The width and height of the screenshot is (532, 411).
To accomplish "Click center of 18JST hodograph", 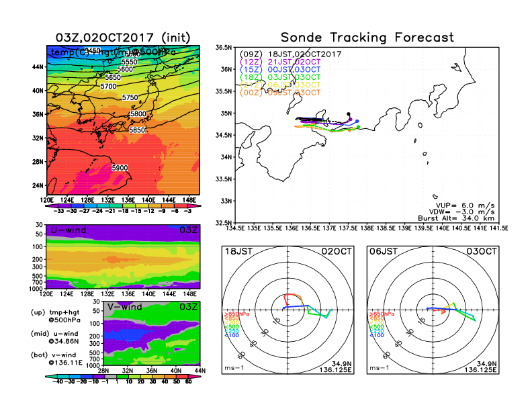I will (289, 310).
